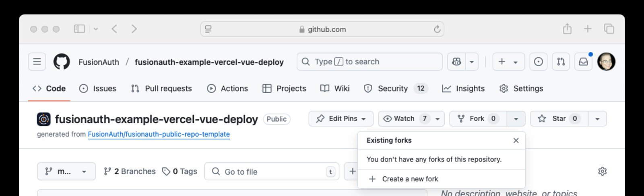Open the pull requests icon in header
Image resolution: width=644 pixels, height=196 pixels.
561,62
